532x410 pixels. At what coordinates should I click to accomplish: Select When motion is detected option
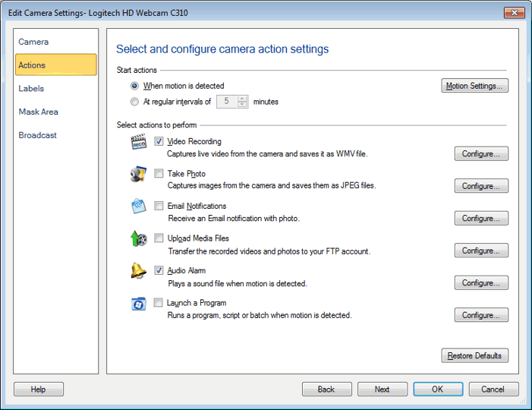tap(134, 86)
